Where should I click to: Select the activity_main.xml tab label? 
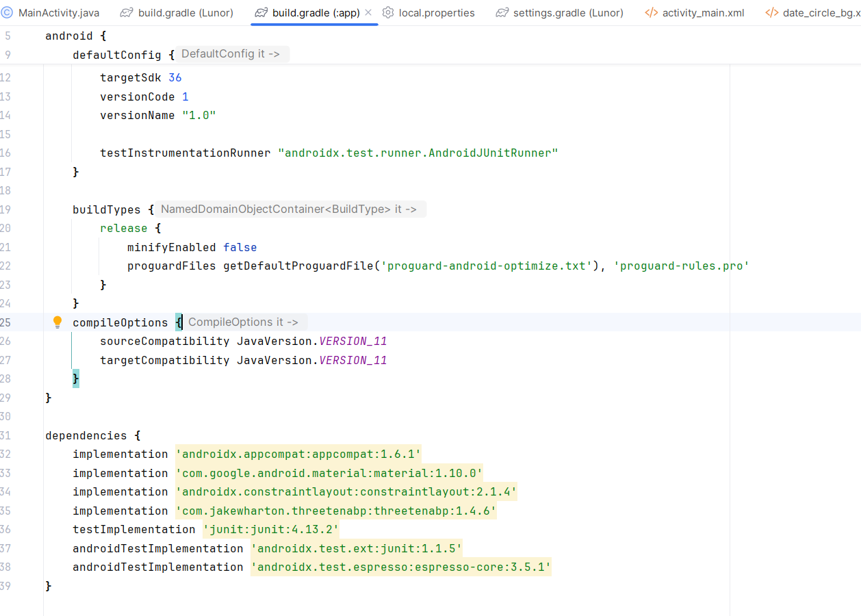click(703, 13)
